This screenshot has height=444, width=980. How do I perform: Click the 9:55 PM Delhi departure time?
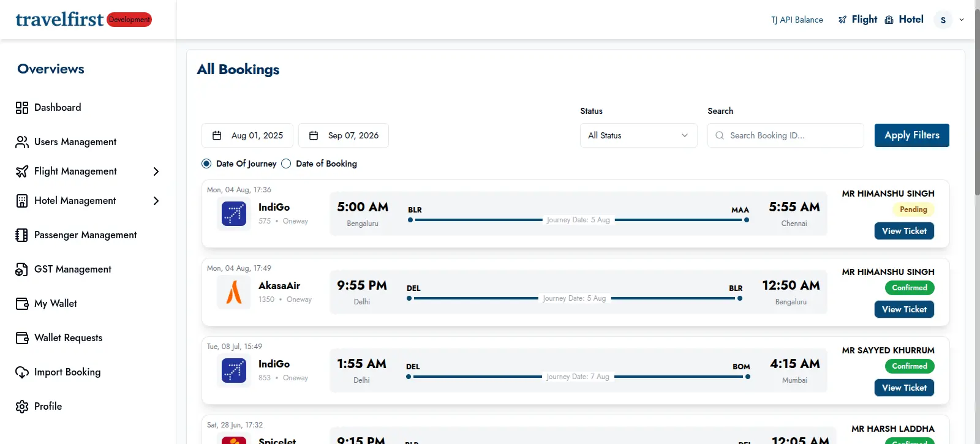coord(362,285)
